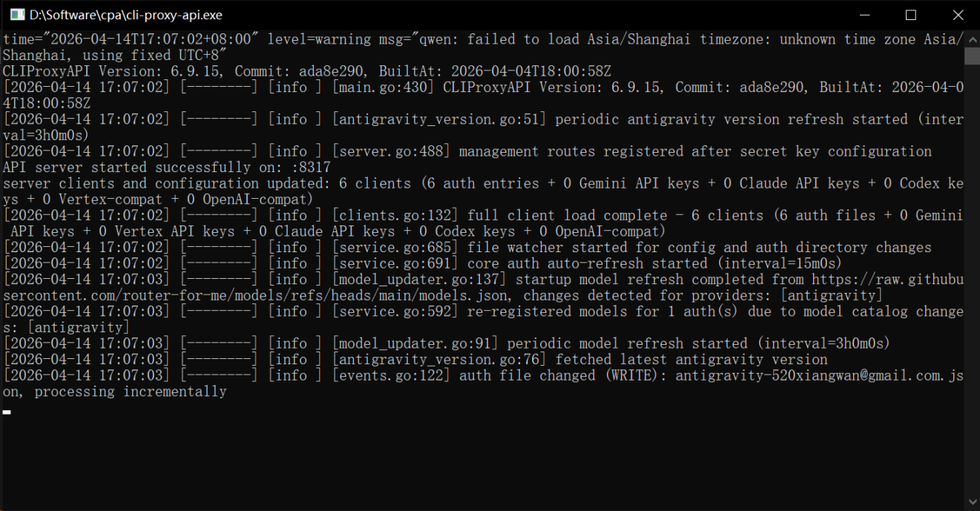Image resolution: width=980 pixels, height=511 pixels.
Task: Click the scrollbar down arrow
Action: (x=972, y=503)
